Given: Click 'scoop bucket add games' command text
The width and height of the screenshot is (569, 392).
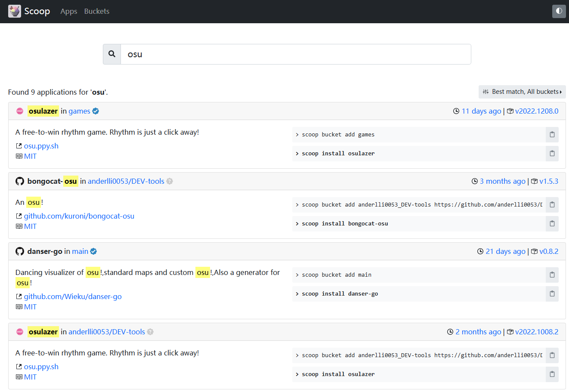Looking at the screenshot, I should 338,135.
